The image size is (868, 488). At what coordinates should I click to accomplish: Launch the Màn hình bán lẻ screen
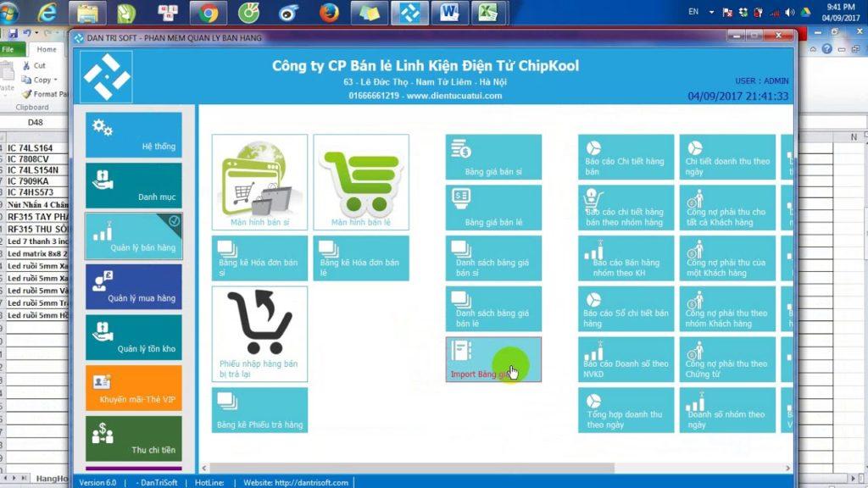pyautogui.click(x=361, y=182)
